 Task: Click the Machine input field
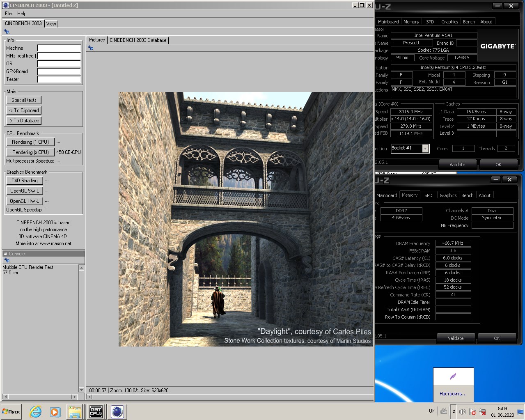pos(59,48)
